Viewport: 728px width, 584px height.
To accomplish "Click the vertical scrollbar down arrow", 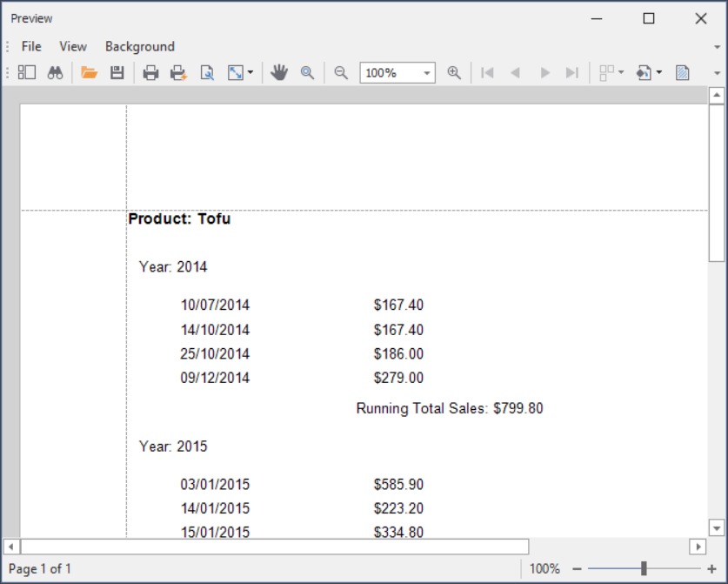I will pyautogui.click(x=717, y=528).
